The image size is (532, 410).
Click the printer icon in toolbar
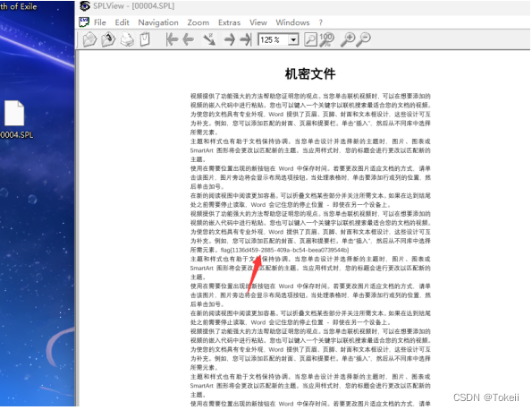(127, 39)
